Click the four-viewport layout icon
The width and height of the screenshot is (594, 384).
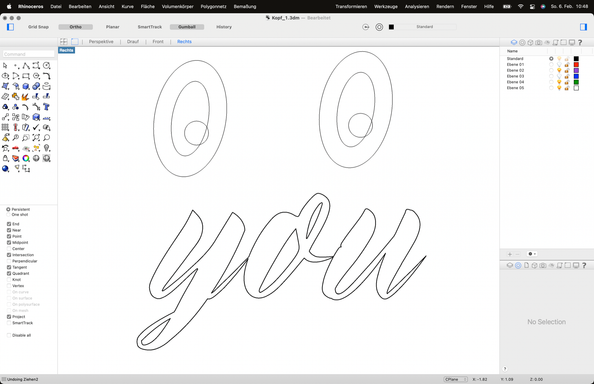pos(64,42)
